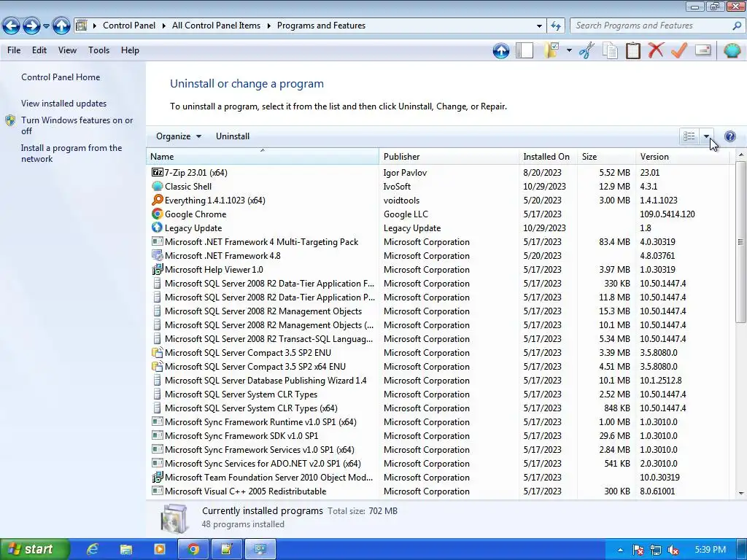
Task: Sort by the Version column header
Action: point(682,157)
